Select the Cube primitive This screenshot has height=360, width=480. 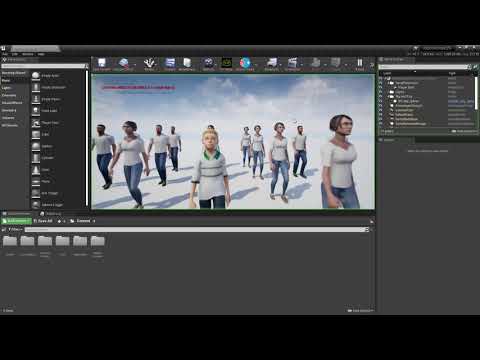58,134
